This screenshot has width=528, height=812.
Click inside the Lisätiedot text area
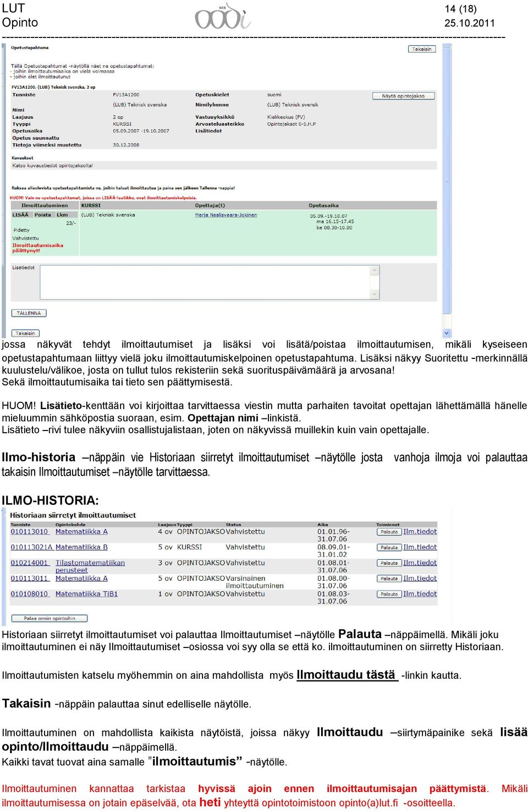(x=205, y=282)
